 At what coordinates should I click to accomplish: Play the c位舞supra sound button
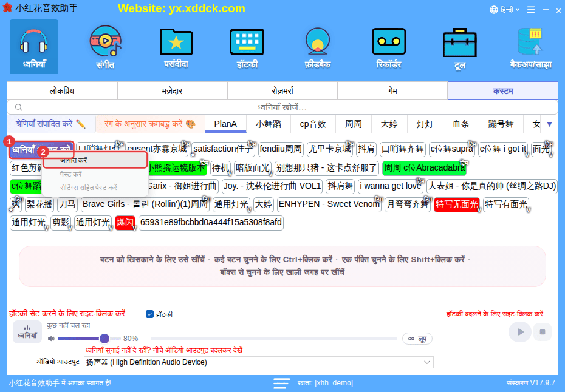pos(452,149)
